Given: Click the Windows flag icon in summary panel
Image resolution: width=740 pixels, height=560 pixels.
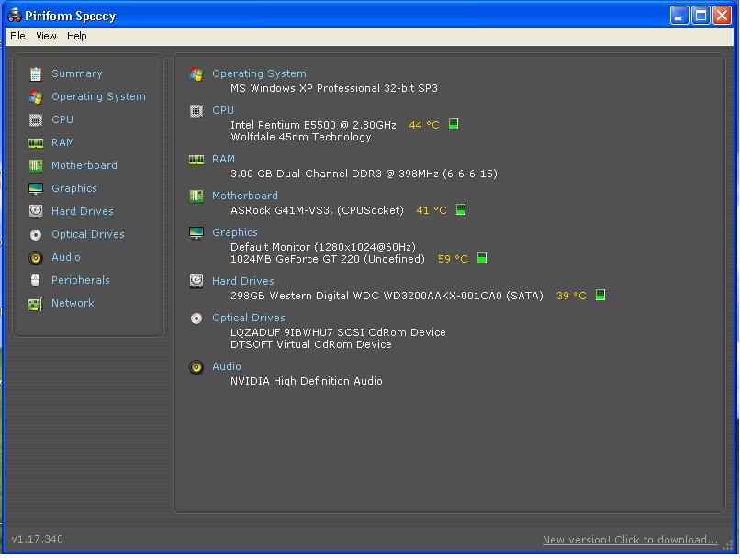Looking at the screenshot, I should click(196, 74).
